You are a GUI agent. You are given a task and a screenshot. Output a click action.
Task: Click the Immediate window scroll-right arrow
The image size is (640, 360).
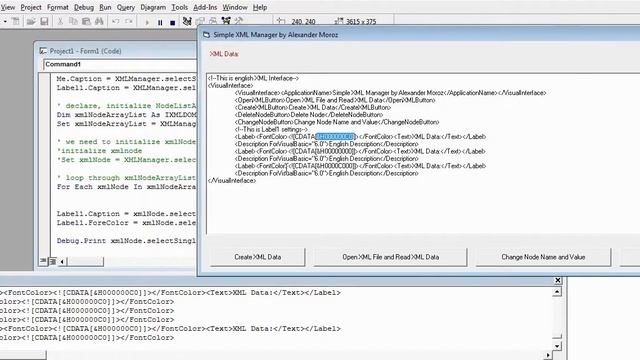tap(548, 356)
